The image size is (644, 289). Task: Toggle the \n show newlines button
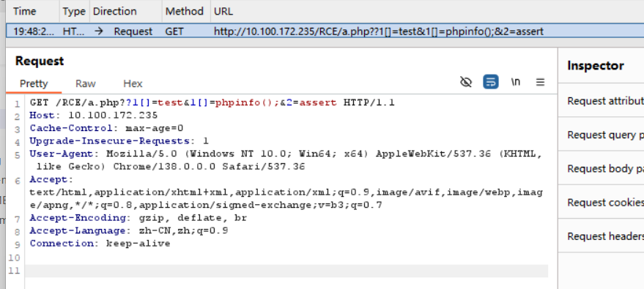(516, 82)
